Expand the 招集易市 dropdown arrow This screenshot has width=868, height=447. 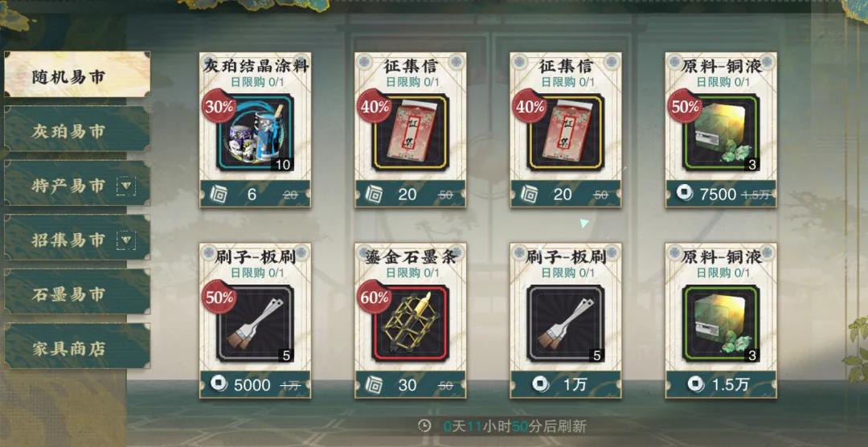click(x=126, y=240)
